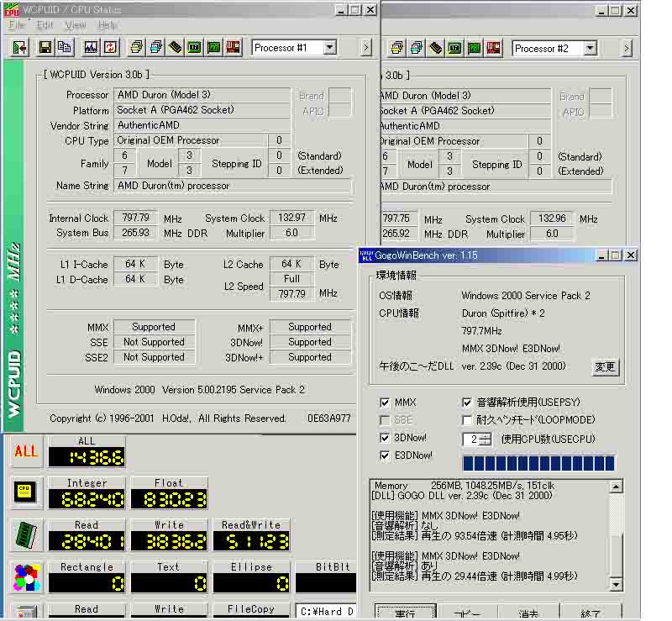This screenshot has height=621, width=672.
Task: Open the memory chip info icon, Processor #1 toolbar
Action: (x=176, y=47)
